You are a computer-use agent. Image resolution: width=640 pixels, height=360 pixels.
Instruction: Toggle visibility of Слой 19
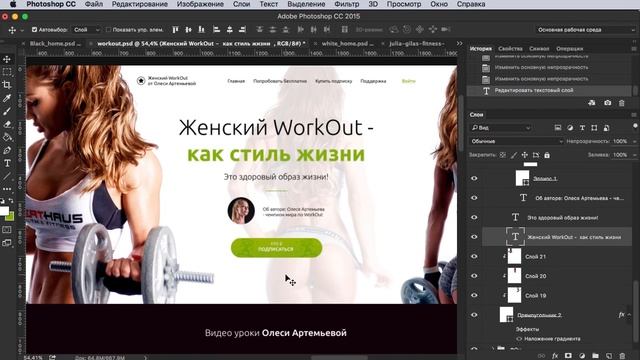point(474,296)
